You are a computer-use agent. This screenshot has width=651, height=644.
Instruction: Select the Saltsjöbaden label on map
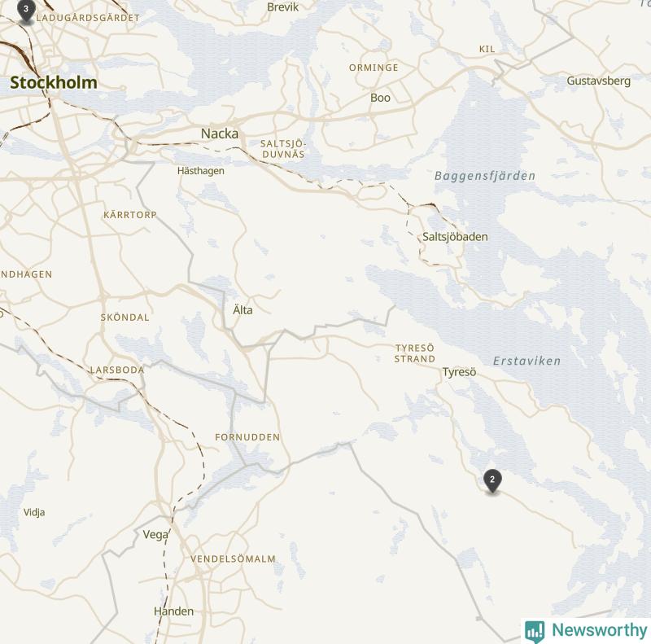(x=455, y=237)
